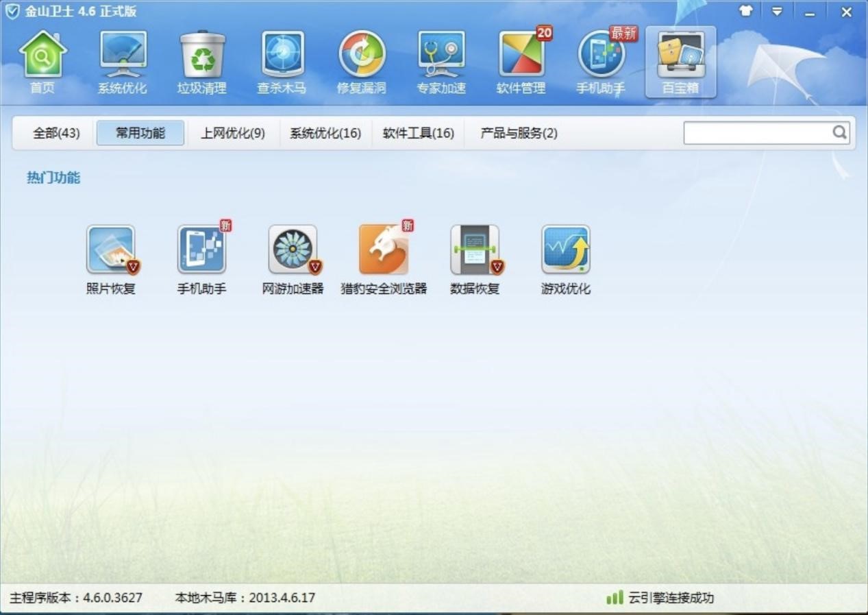Open 系统优化 in the top toolbar

122,62
